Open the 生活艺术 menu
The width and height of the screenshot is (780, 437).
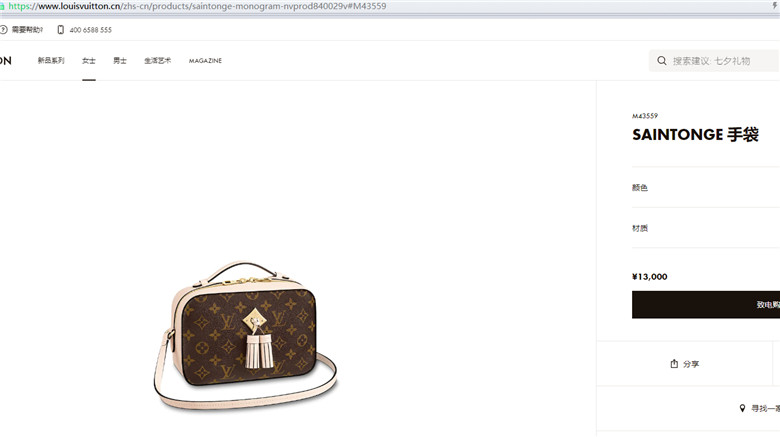tap(158, 61)
